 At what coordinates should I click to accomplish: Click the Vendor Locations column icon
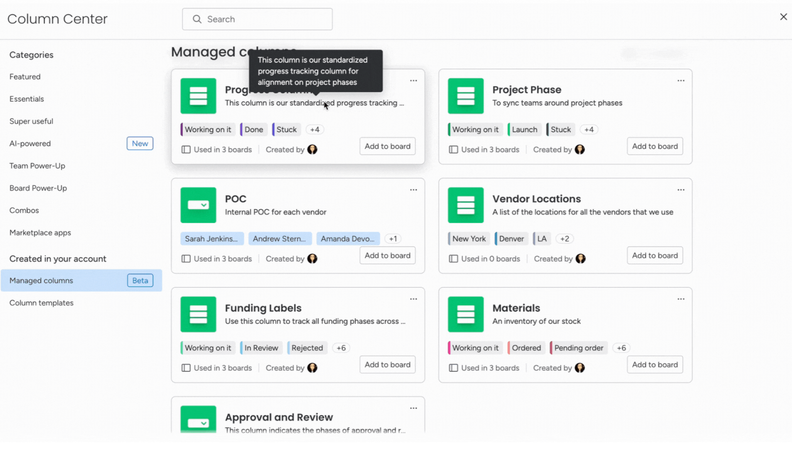(x=466, y=205)
